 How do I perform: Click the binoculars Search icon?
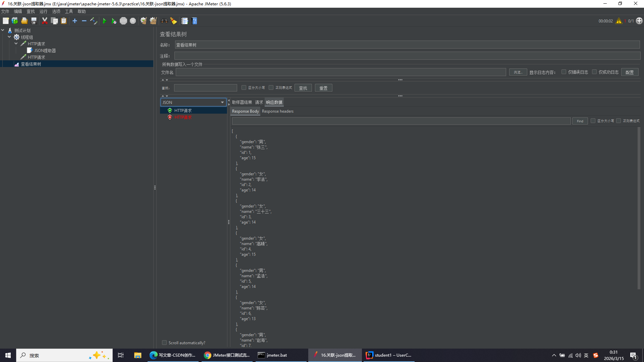(x=164, y=21)
